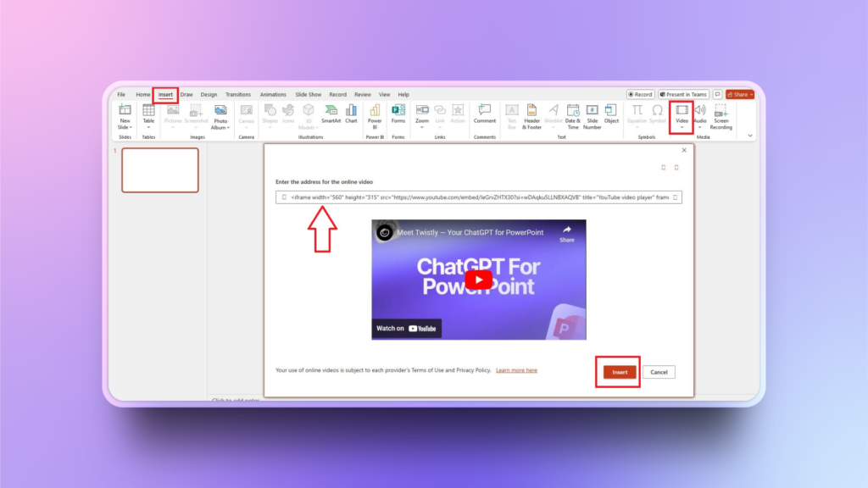Collapse the ribbon with the chevron

pyautogui.click(x=750, y=136)
